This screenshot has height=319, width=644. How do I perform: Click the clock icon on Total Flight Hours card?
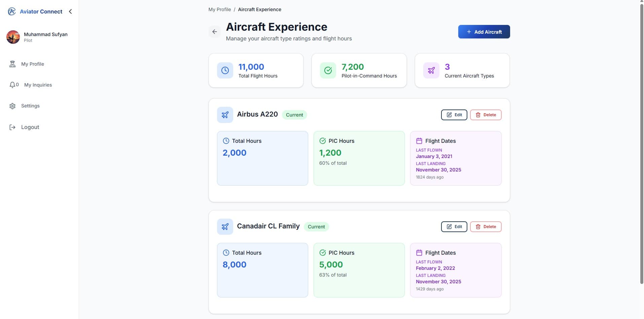225,70
